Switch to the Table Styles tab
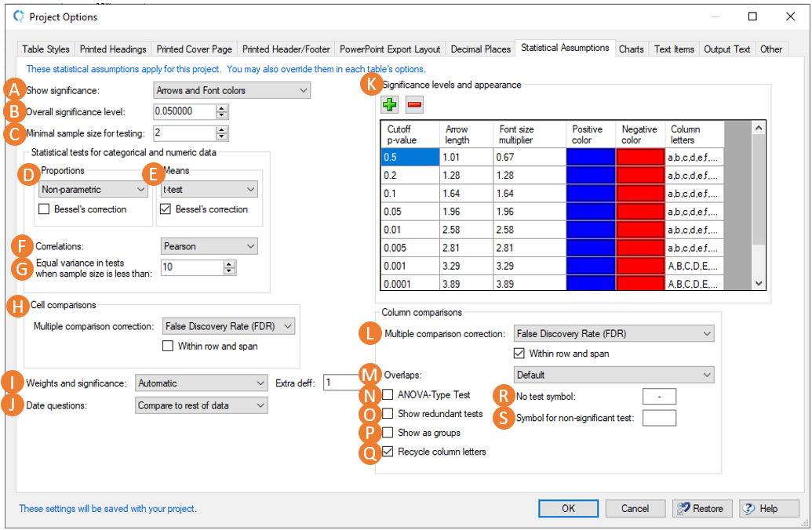 point(46,49)
